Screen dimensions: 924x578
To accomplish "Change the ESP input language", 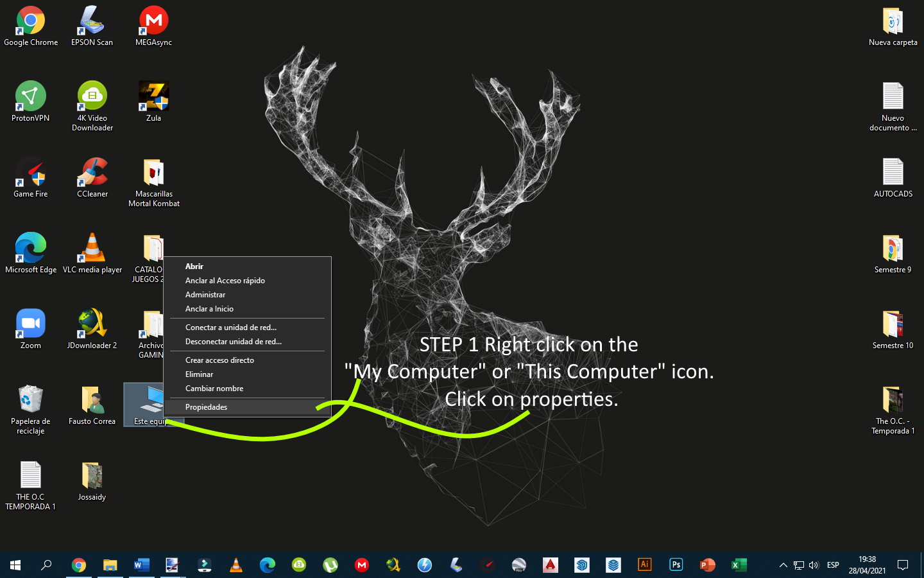I will pos(833,565).
